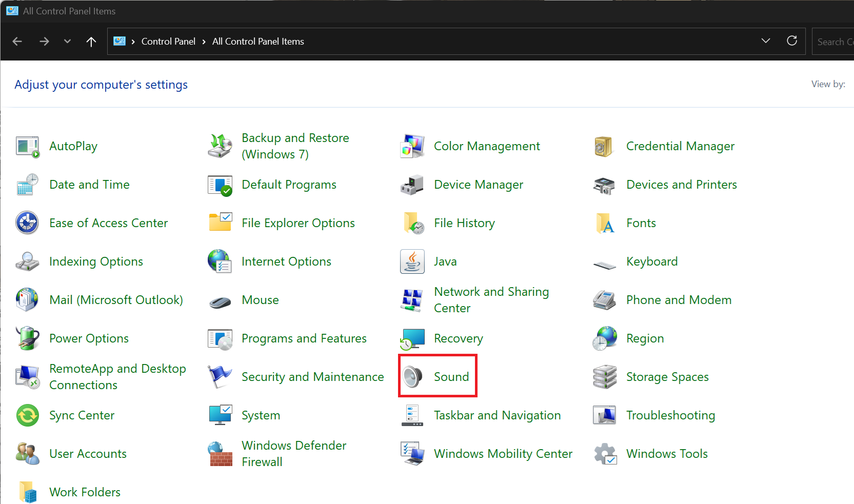Viewport: 854px width, 504px height.
Task: Open the Windows Defender Firewall brick icon
Action: click(220, 454)
